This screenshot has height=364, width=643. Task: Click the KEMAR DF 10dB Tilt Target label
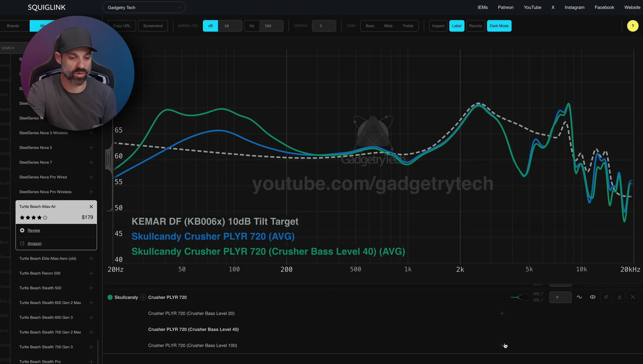[x=215, y=222]
